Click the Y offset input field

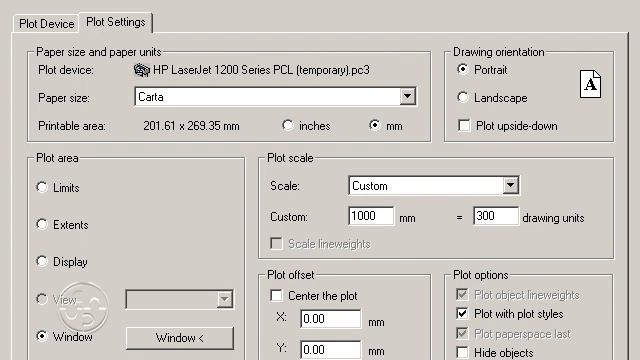click(331, 350)
